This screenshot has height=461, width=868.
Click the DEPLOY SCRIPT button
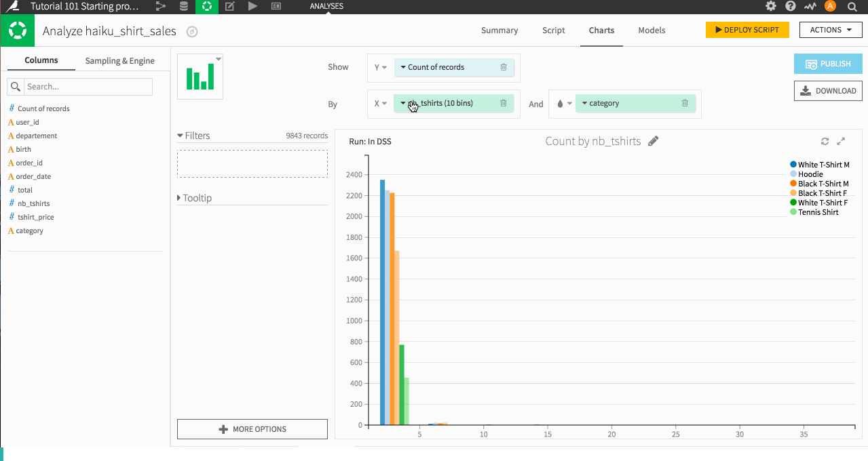(x=747, y=30)
